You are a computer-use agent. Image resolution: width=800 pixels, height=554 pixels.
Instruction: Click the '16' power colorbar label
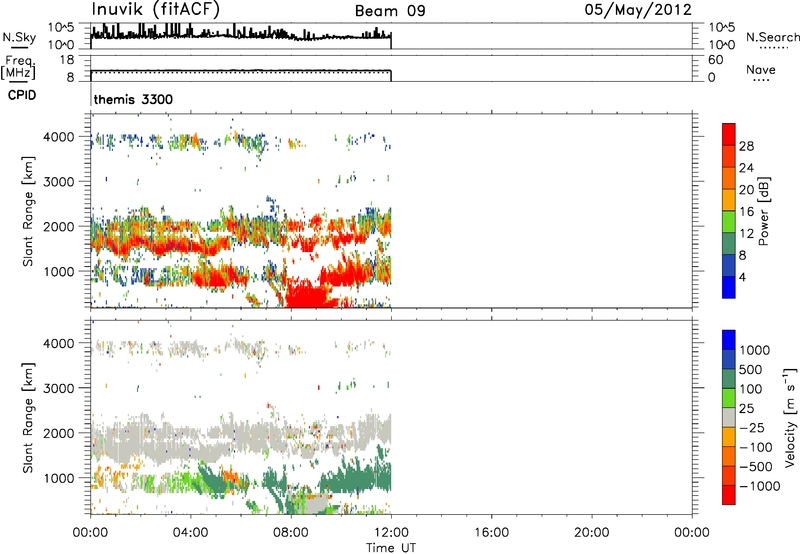pyautogui.click(x=746, y=212)
